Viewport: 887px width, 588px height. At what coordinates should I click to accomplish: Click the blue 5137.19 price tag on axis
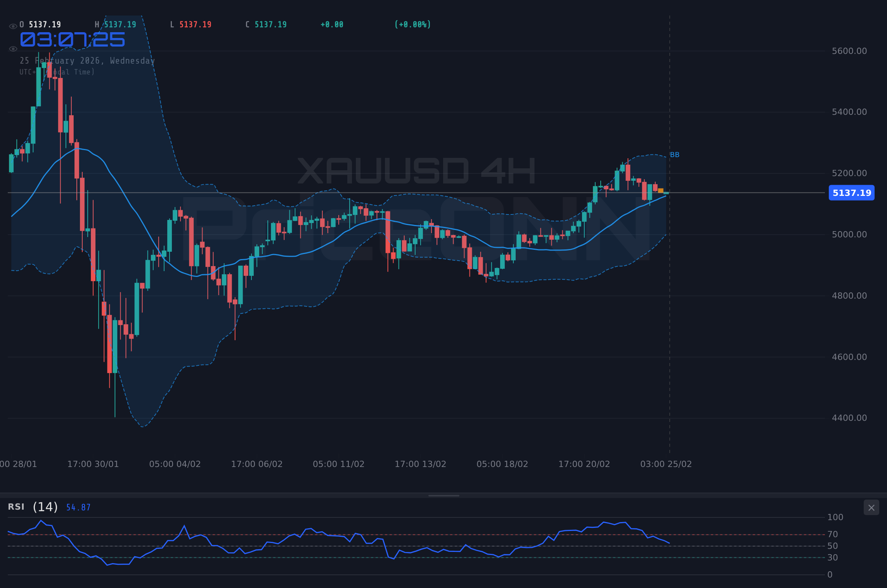851,193
